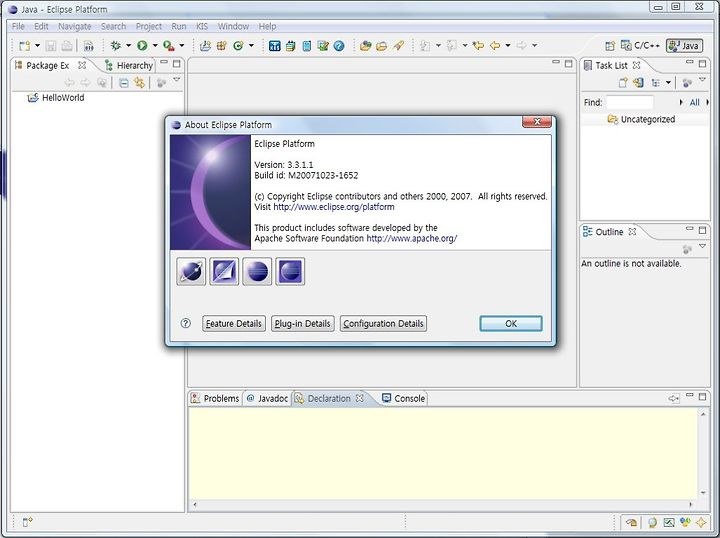Click the rightmost star icon in status bar
The image size is (720, 538).
[x=701, y=522]
